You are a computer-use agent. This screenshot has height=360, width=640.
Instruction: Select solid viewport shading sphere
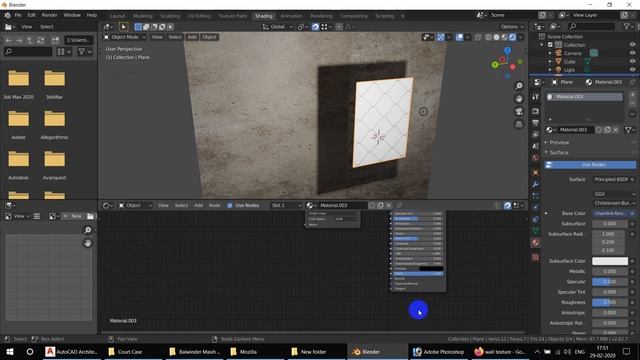[496, 37]
